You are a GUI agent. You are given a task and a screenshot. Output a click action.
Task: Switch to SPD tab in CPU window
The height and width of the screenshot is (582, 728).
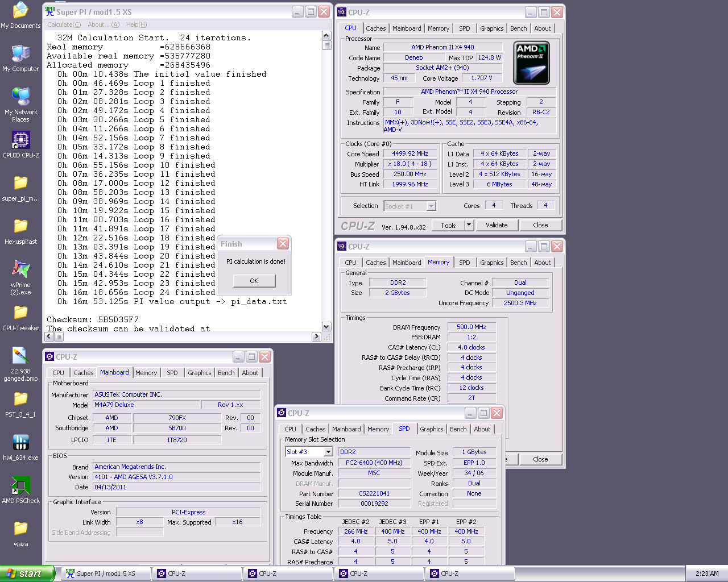pos(465,28)
